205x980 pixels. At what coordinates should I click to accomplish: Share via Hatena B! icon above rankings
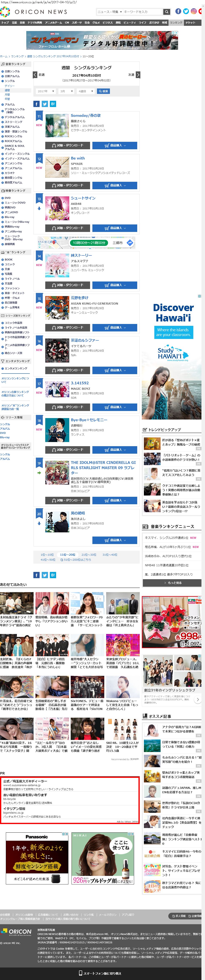pos(53,104)
